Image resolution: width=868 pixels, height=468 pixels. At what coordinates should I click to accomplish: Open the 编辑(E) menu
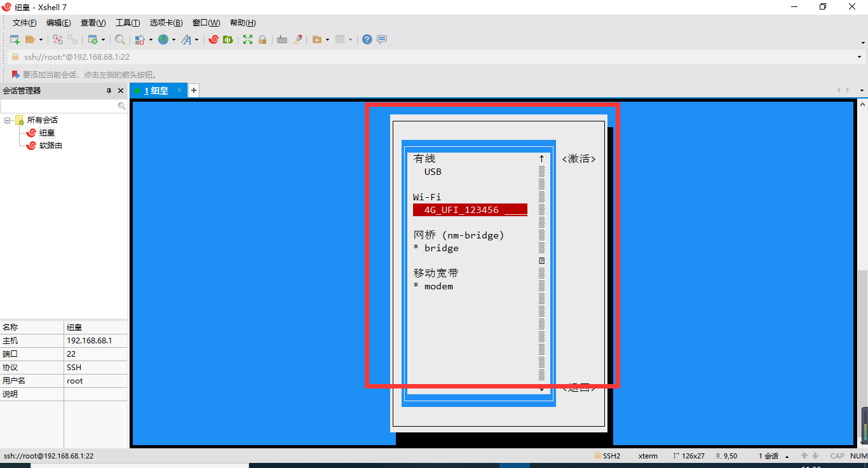(x=58, y=23)
